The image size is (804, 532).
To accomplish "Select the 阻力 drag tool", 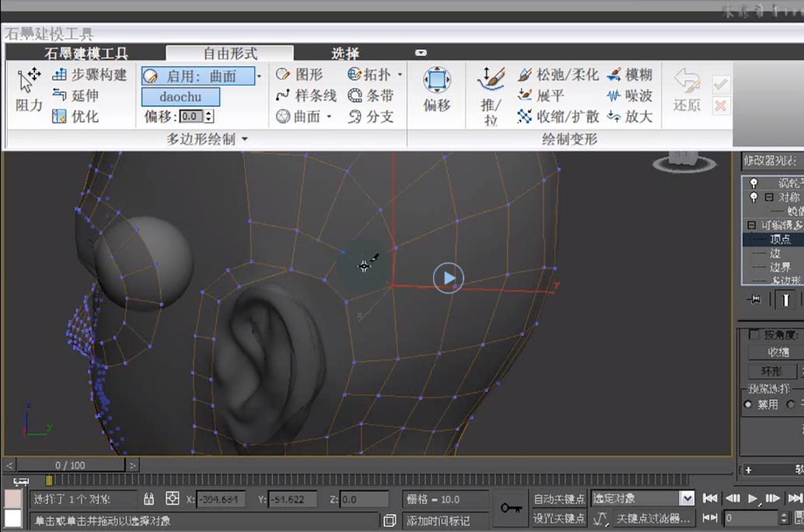I will coord(29,91).
